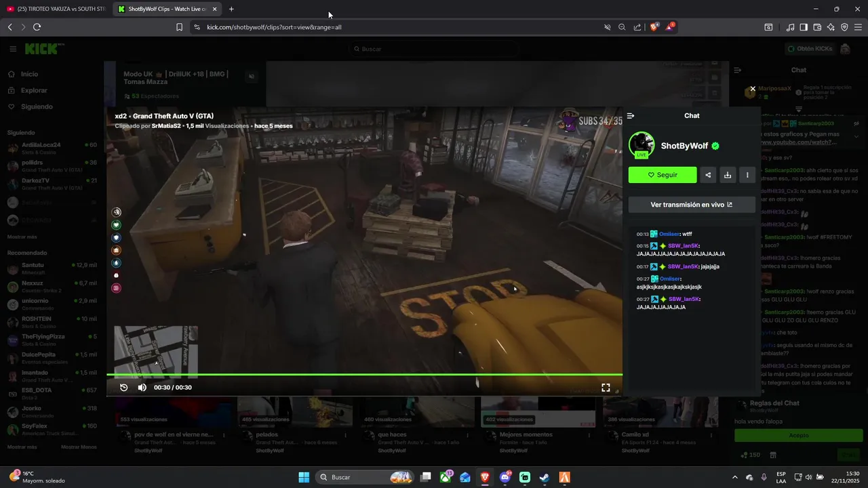
Task: Open clip thumbnail "Camilo xd"
Action: click(x=660, y=412)
